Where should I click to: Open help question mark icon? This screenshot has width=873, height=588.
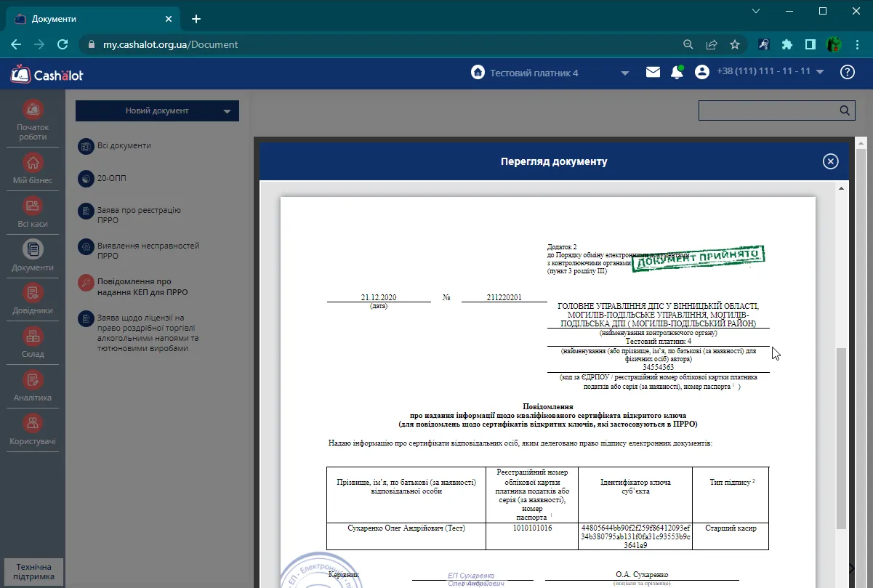(x=848, y=72)
